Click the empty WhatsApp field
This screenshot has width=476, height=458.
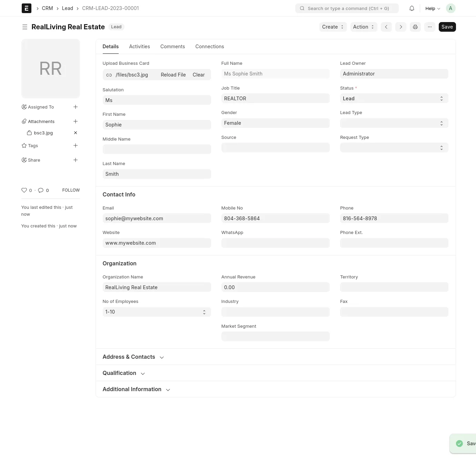(x=275, y=243)
